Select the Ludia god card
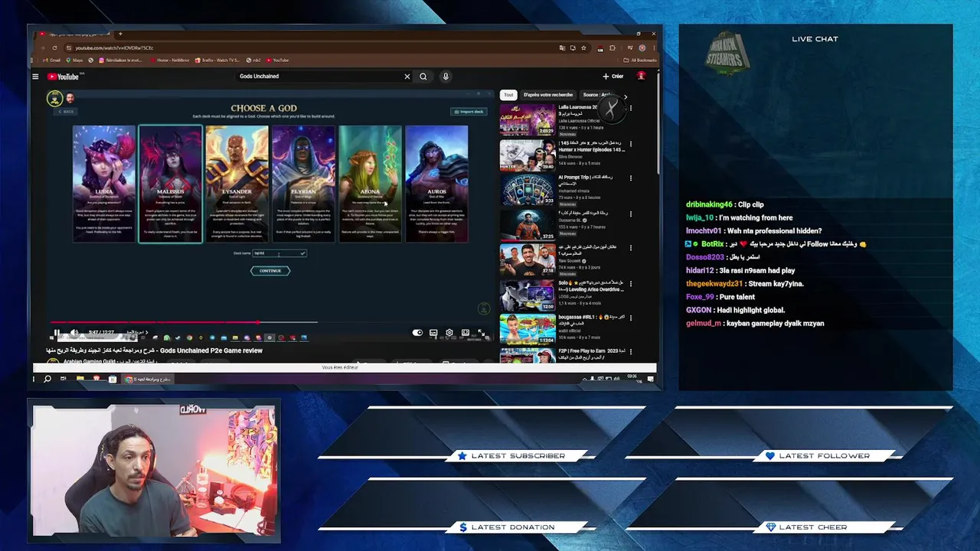This screenshot has height=551, width=980. (x=104, y=184)
